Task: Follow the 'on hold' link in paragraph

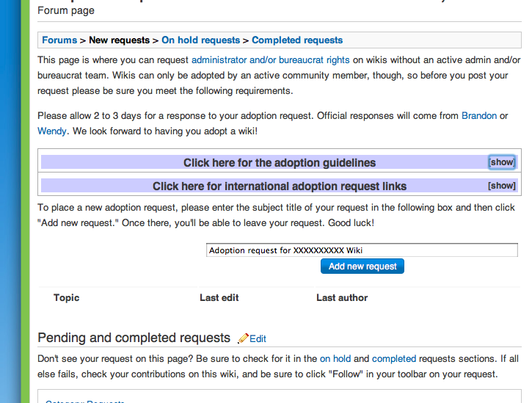Action: pyautogui.click(x=335, y=359)
